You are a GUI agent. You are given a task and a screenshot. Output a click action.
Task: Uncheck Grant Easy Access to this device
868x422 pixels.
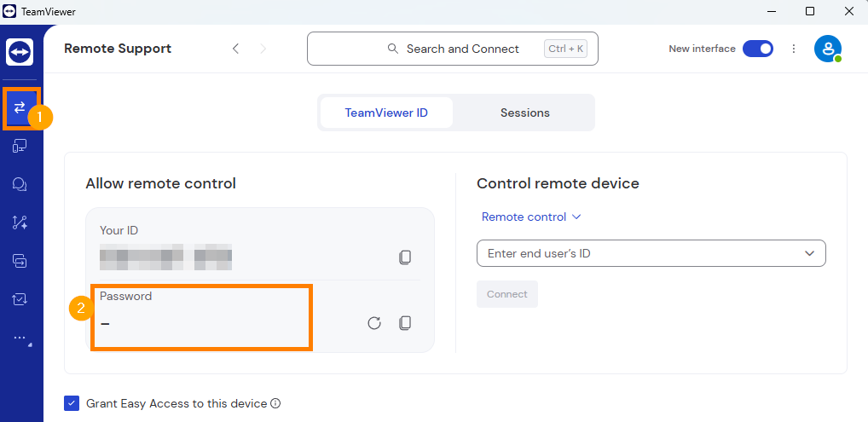[x=72, y=403]
